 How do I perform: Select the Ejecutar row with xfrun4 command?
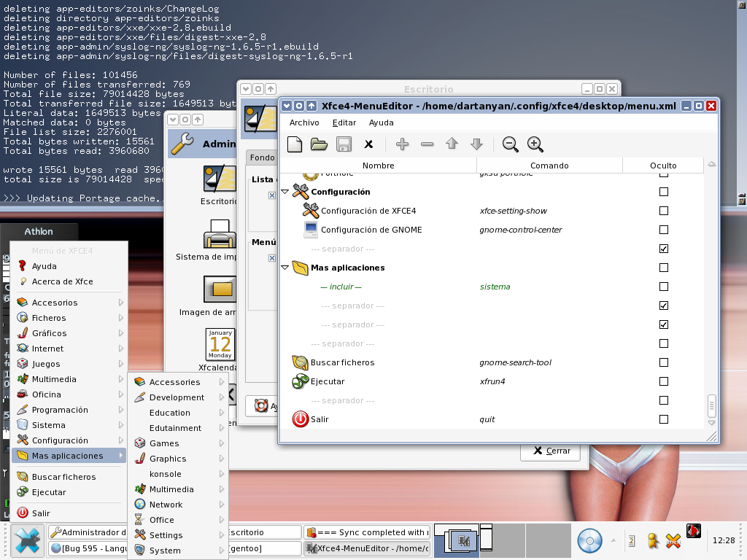pos(328,381)
